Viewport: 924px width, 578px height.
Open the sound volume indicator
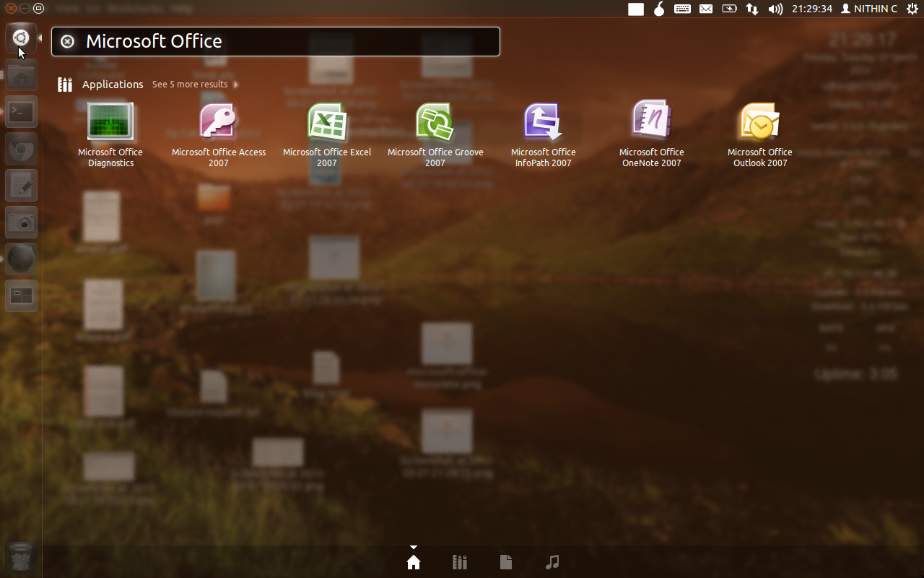[775, 9]
